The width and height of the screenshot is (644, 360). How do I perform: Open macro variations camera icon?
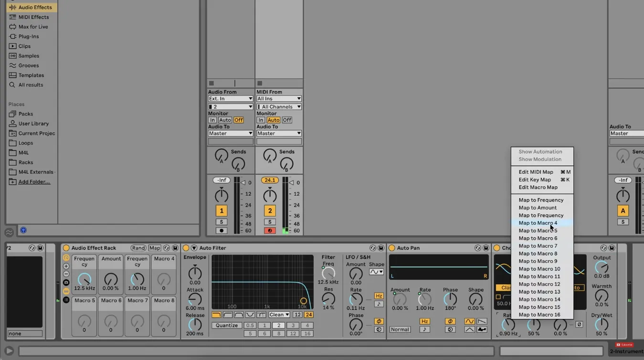point(66,283)
